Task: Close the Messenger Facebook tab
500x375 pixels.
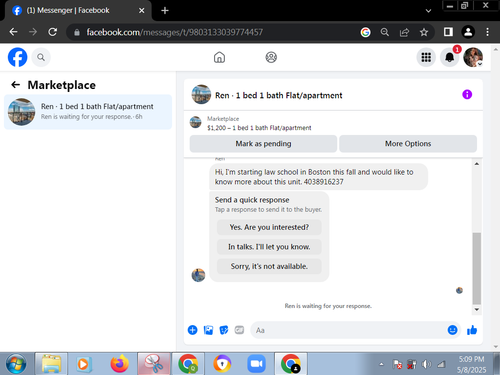Action: click(142, 11)
